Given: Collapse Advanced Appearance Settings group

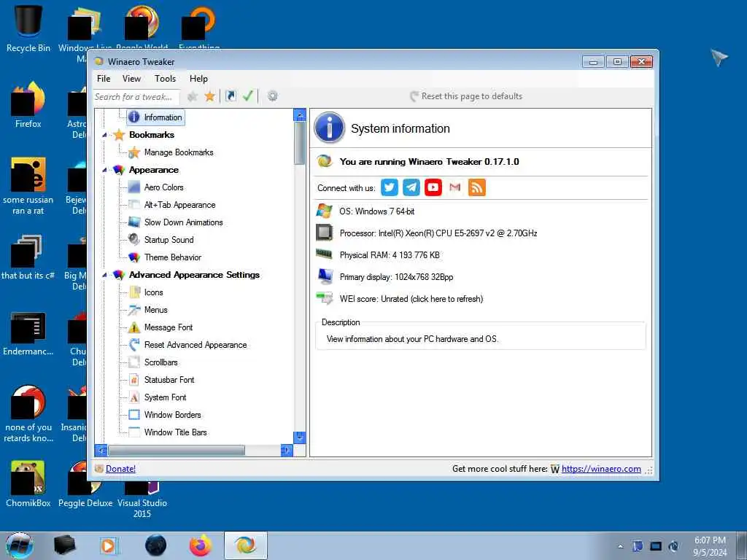Looking at the screenshot, I should click(x=104, y=275).
